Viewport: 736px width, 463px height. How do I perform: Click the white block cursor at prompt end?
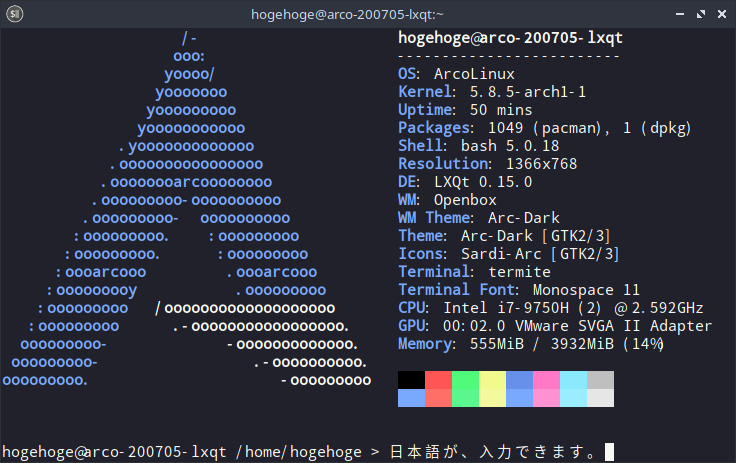(x=609, y=452)
